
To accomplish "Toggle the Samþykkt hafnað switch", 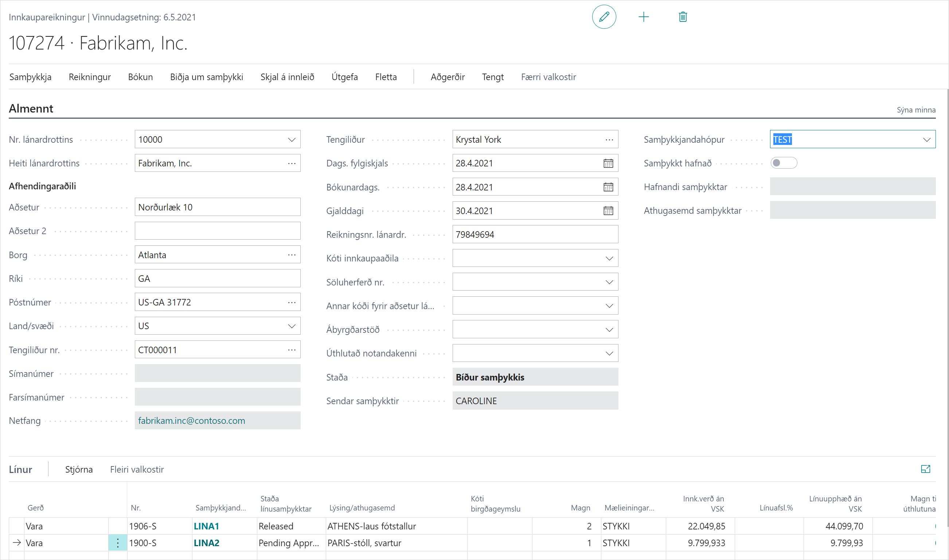I will tap(784, 163).
